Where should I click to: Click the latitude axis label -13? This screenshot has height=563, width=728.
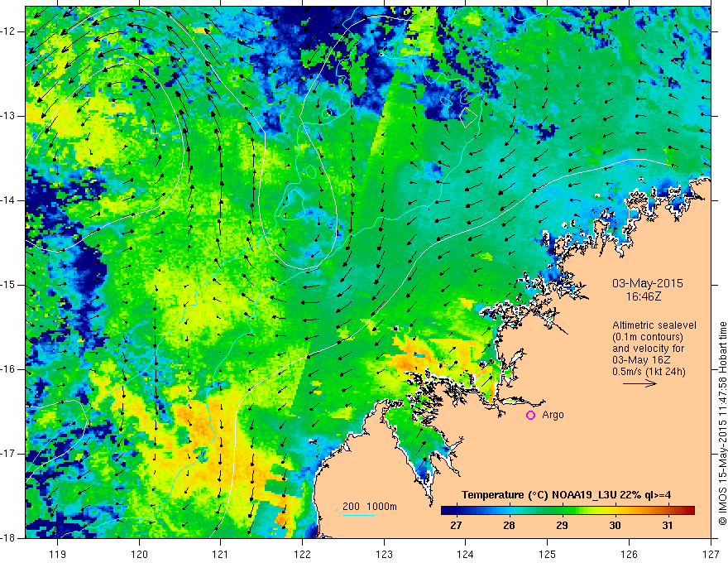click(x=8, y=116)
